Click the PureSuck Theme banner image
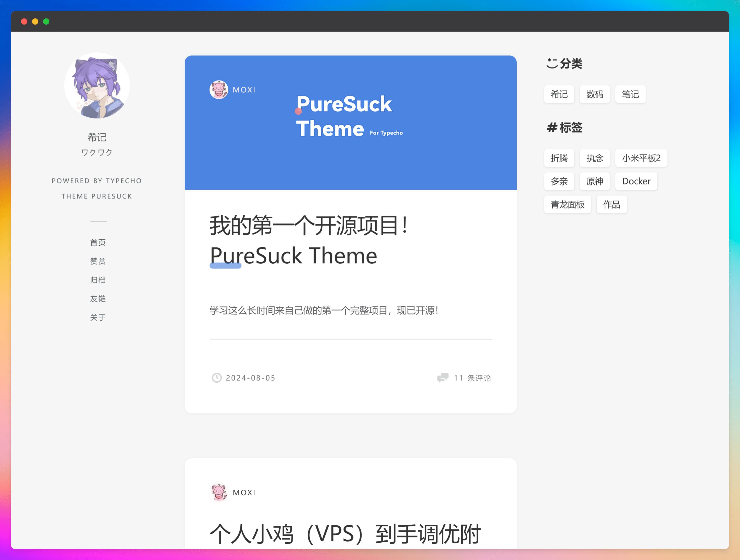The width and height of the screenshot is (740, 560). coord(350,122)
